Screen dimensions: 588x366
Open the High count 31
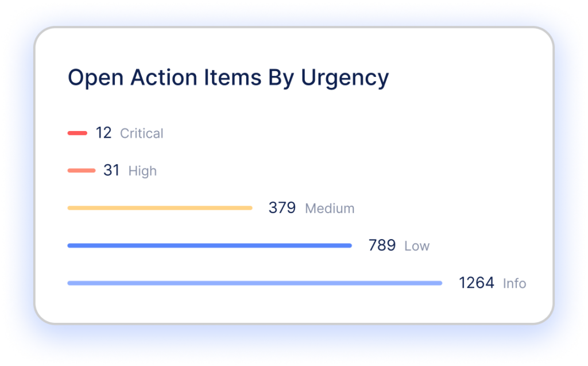click(x=111, y=171)
